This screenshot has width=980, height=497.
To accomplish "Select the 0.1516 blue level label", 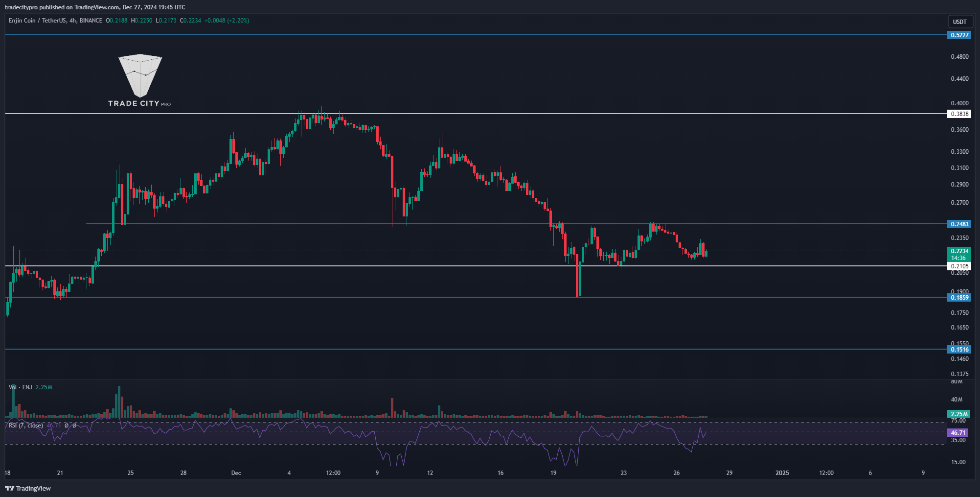I will 959,350.
